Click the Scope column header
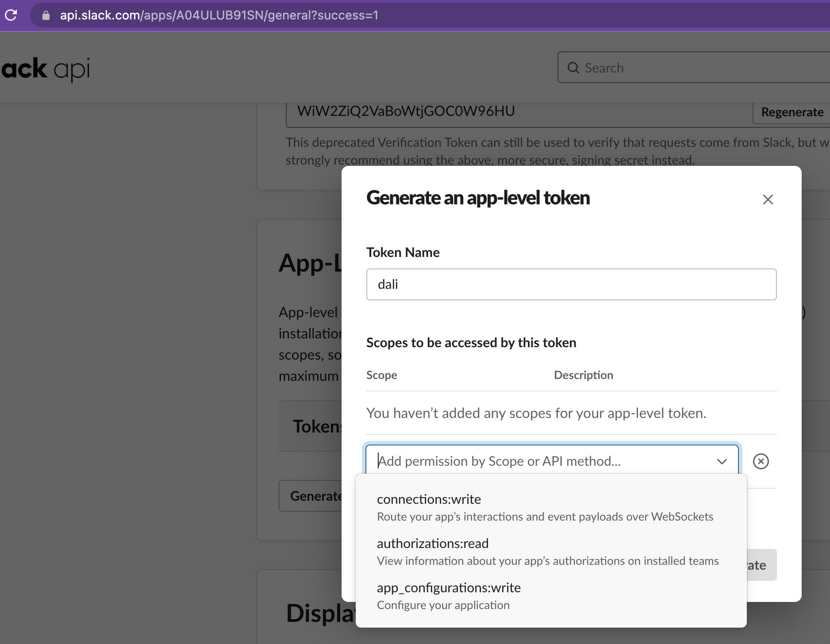The height and width of the screenshot is (644, 830). tap(381, 375)
